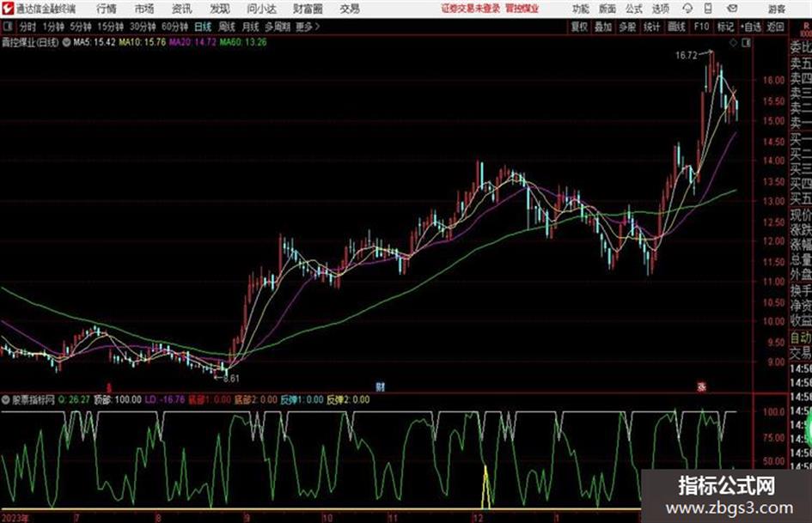Open the envelope messages icon
The height and width of the screenshot is (523, 812).
point(732,9)
